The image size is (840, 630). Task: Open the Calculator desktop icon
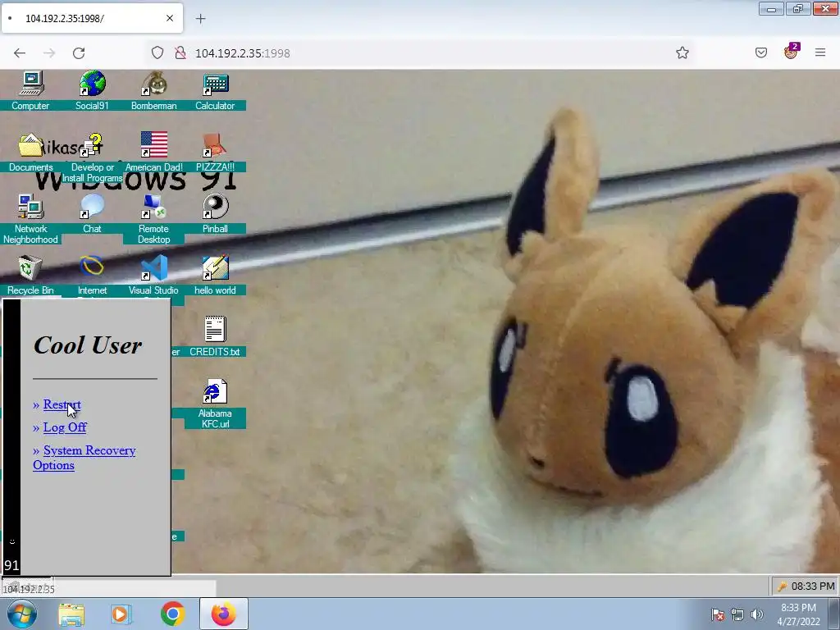[216, 89]
